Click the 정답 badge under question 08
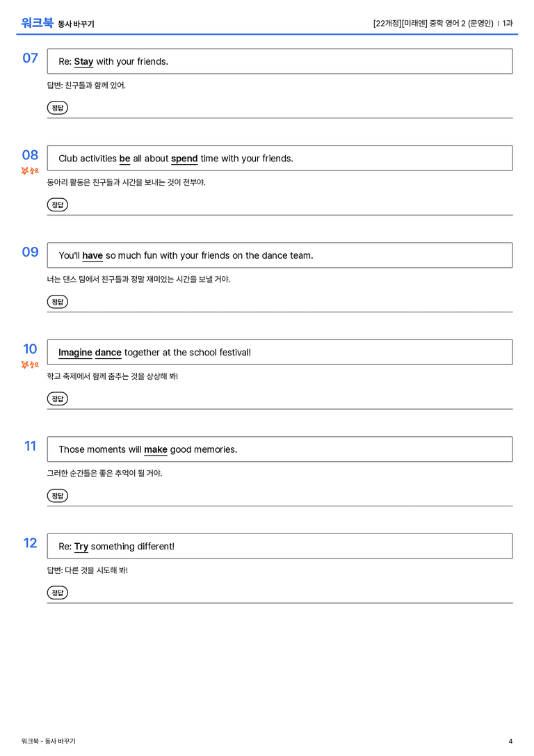Screen dimensions: 534x756 click(57, 205)
